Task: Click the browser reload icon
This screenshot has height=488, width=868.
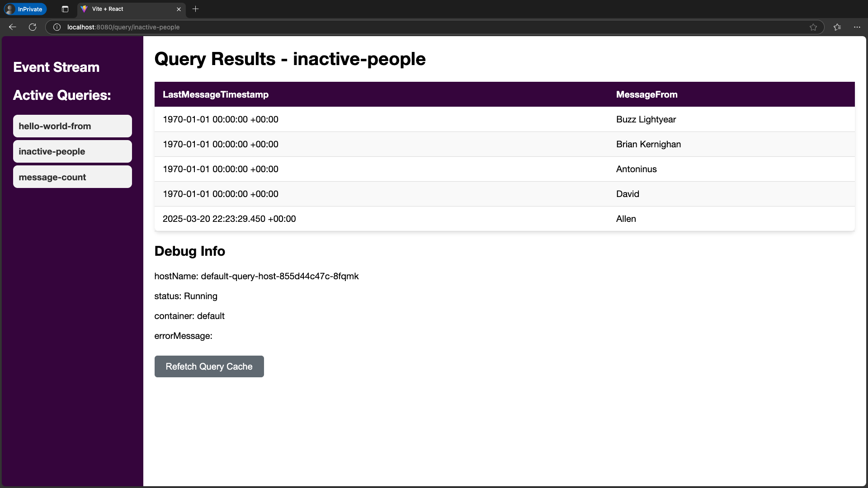Action: coord(32,27)
